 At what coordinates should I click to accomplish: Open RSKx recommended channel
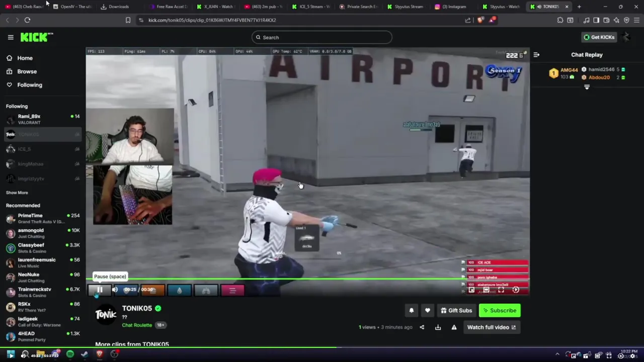pyautogui.click(x=42, y=307)
